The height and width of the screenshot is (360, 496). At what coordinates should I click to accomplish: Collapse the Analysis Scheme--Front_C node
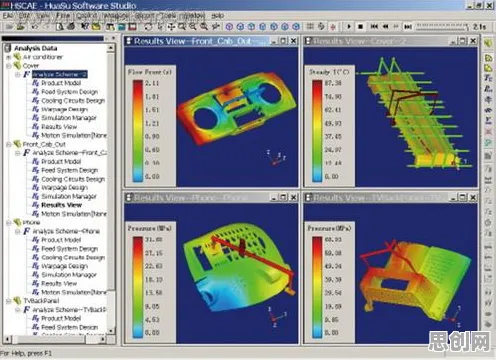[x=17, y=153]
